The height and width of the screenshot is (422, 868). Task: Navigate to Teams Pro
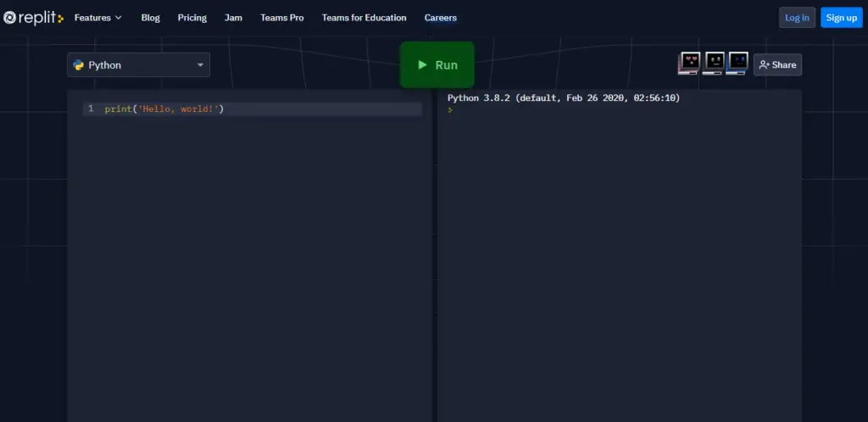coord(282,18)
